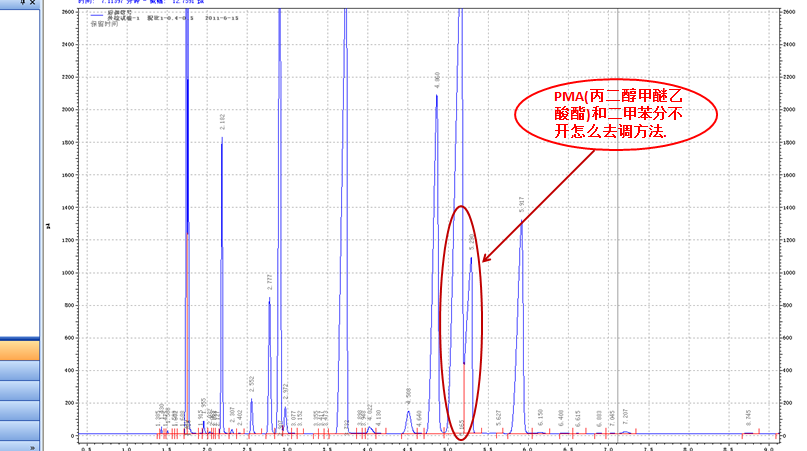Select the orange highlighted navigation bar

(20, 350)
